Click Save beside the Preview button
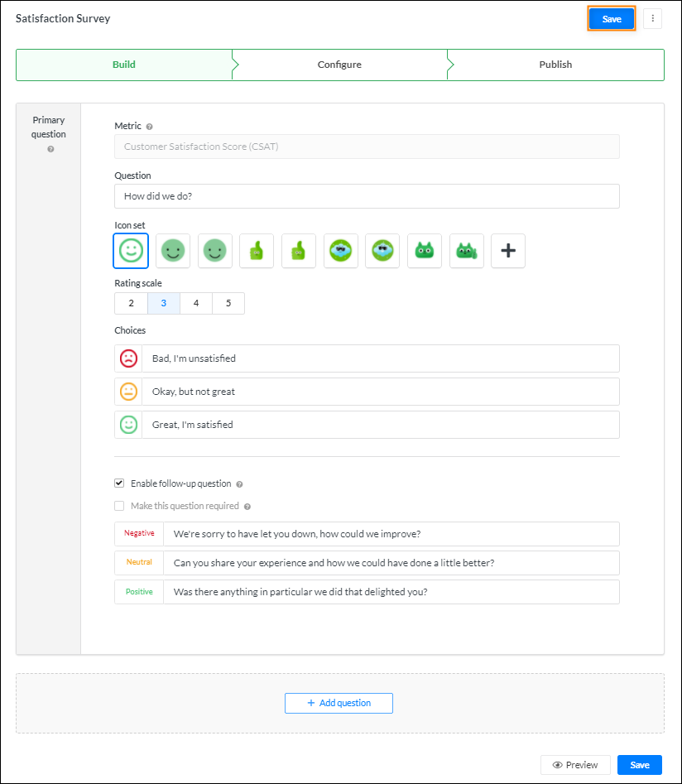The width and height of the screenshot is (682, 784). (x=640, y=764)
